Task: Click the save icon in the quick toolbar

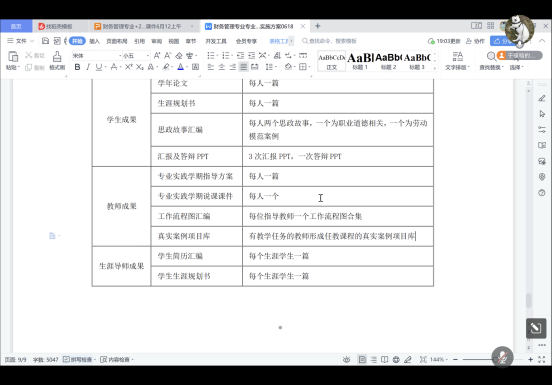Action: pos(45,41)
